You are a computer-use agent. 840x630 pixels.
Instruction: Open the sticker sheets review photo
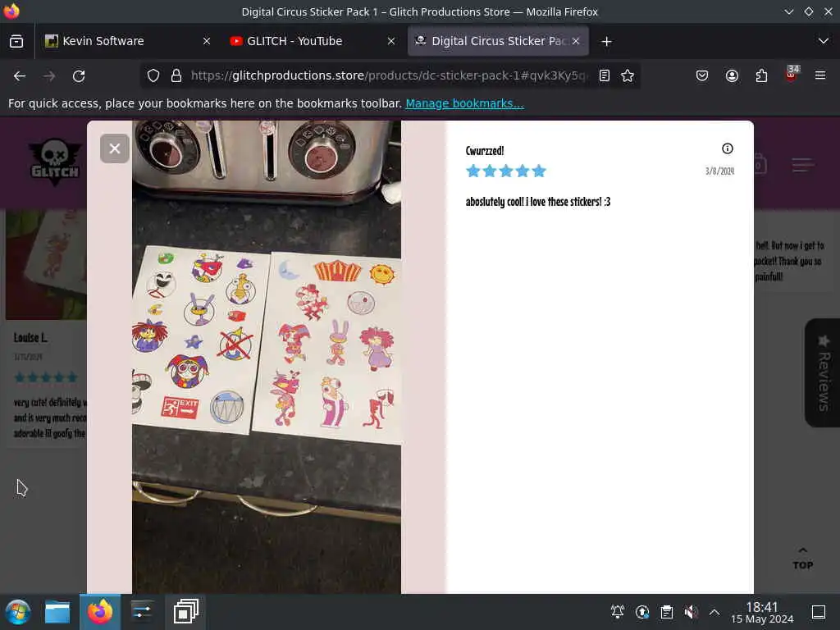point(267,357)
